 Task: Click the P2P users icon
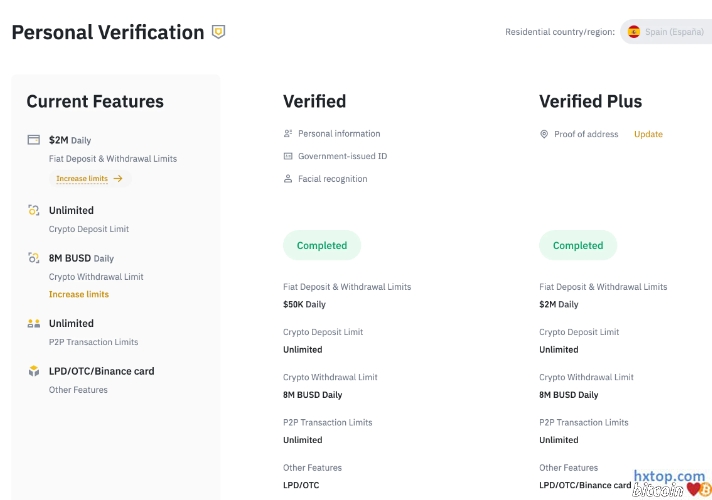click(34, 323)
